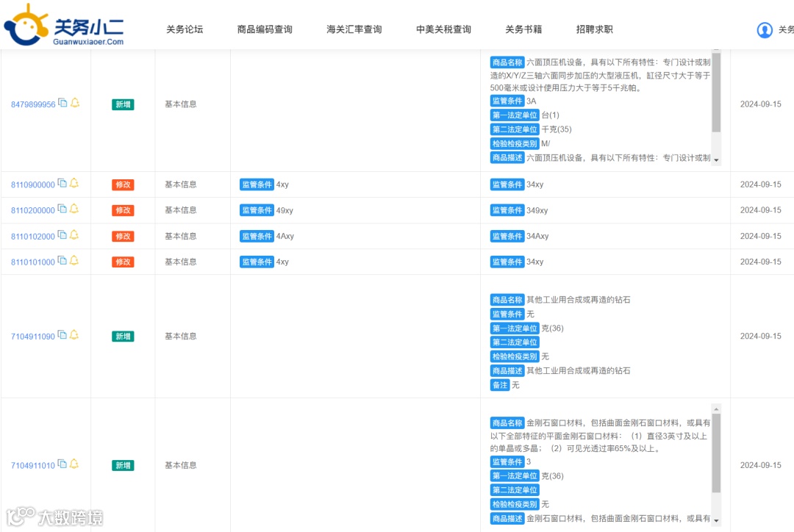Select new value 34Axy for 8110102000
The height and width of the screenshot is (532, 794).
537,237
